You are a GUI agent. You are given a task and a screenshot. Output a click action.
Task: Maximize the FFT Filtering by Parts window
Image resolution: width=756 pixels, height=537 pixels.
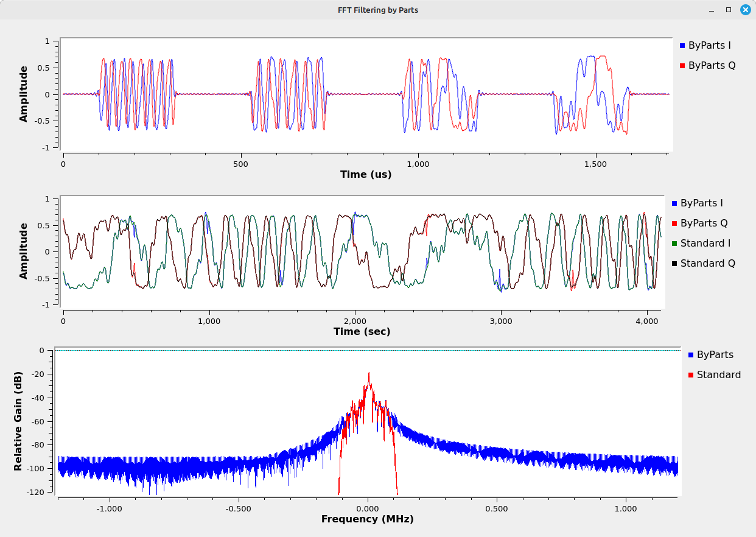pos(728,10)
